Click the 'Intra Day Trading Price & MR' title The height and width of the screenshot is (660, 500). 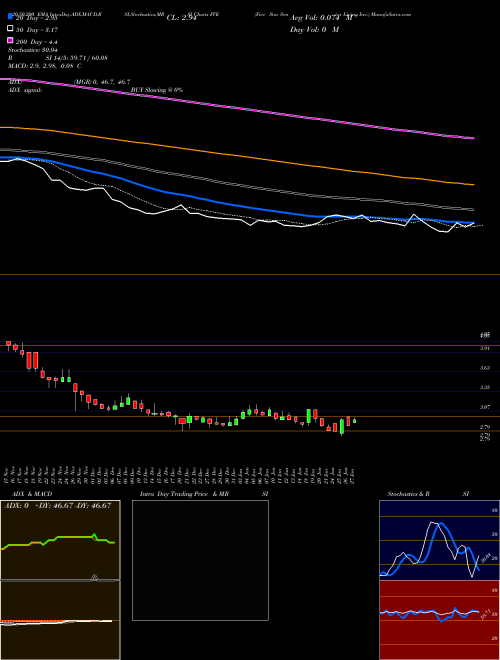click(184, 494)
